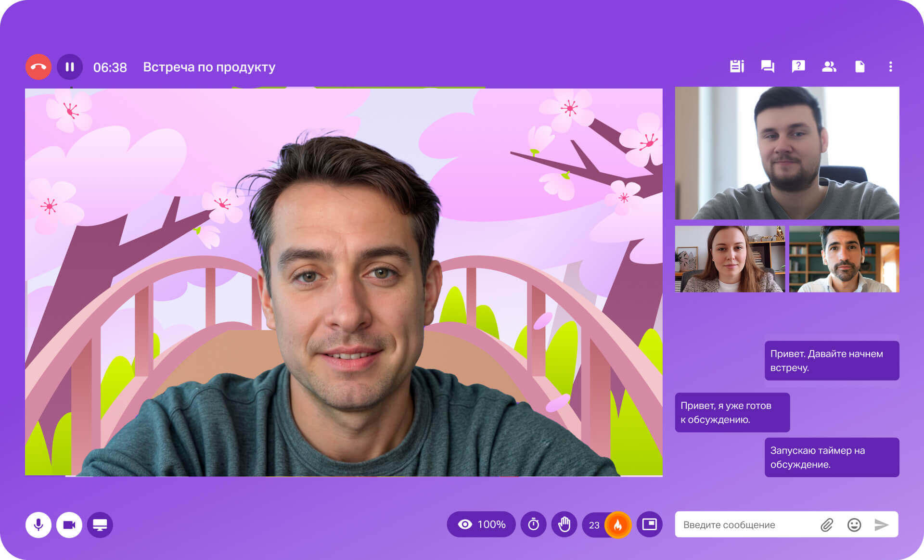Turn off the camera
Viewport: 924px width, 560px height.
(69, 524)
